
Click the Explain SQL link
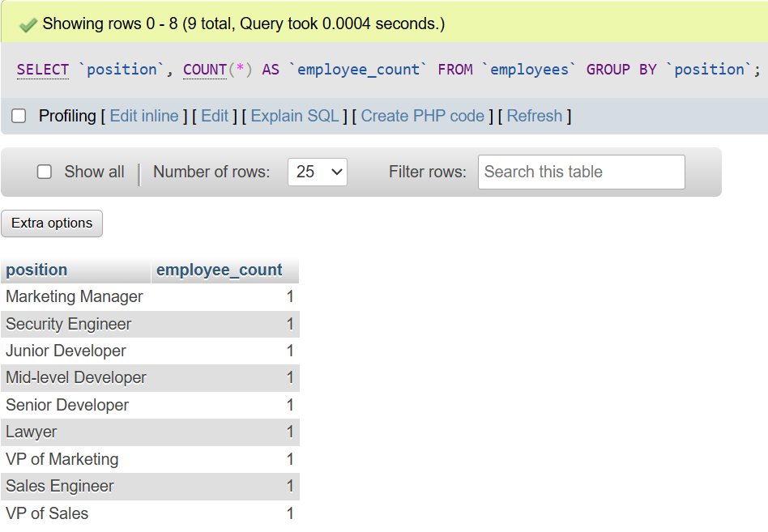point(295,116)
